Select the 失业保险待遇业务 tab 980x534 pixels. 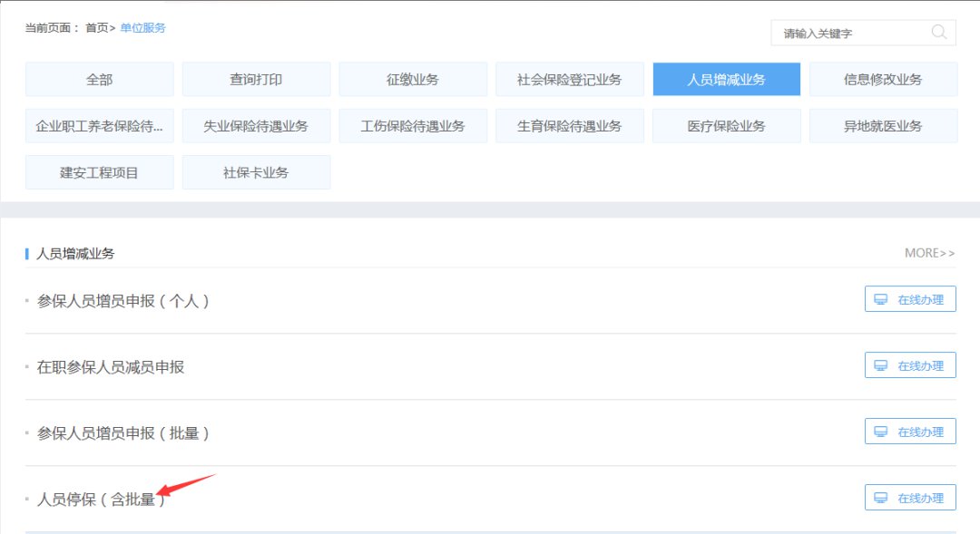pos(256,126)
